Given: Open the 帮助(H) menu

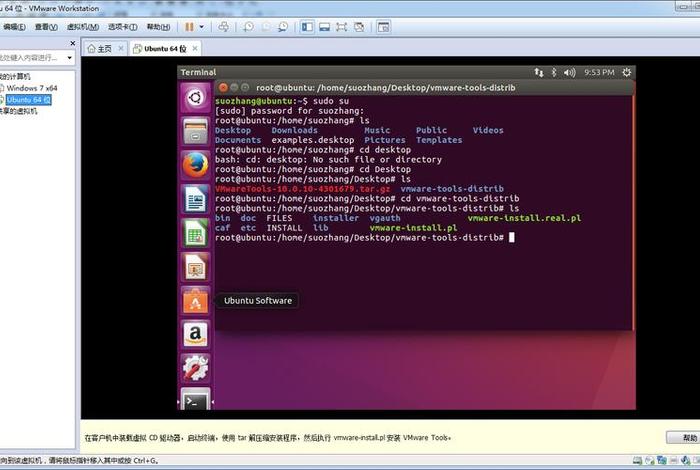Looking at the screenshot, I should coord(158,27).
